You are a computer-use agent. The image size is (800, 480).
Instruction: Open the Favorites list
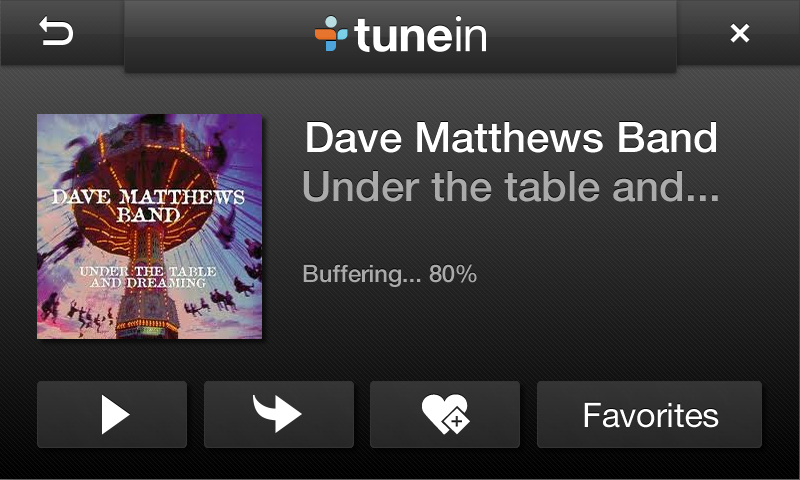(x=649, y=414)
